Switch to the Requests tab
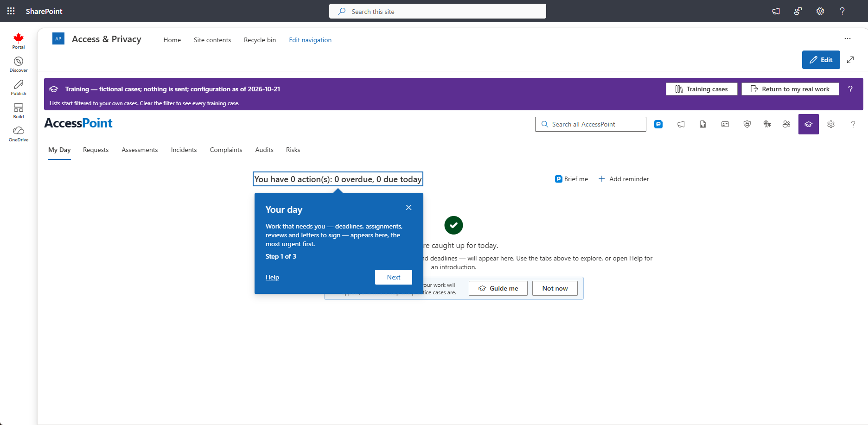This screenshot has width=868, height=425. [x=96, y=150]
